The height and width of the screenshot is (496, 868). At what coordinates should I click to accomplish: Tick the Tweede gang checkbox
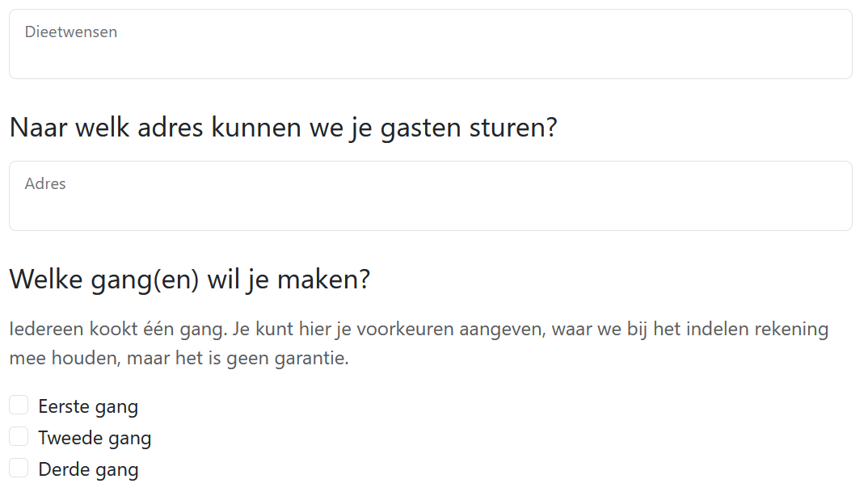pyautogui.click(x=19, y=437)
